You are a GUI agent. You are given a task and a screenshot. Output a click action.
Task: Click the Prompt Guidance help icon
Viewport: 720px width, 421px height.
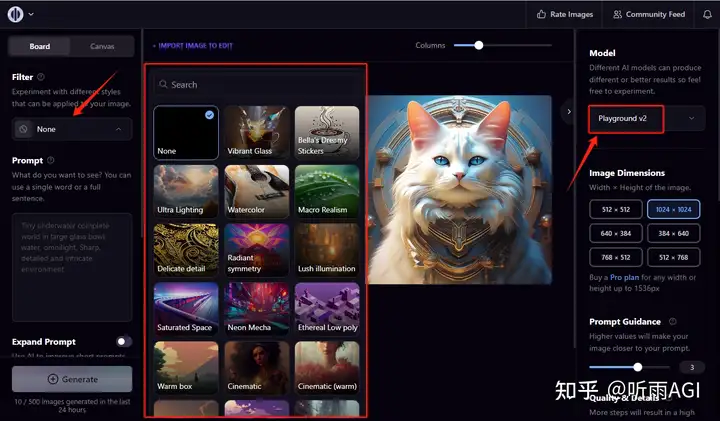coord(673,321)
